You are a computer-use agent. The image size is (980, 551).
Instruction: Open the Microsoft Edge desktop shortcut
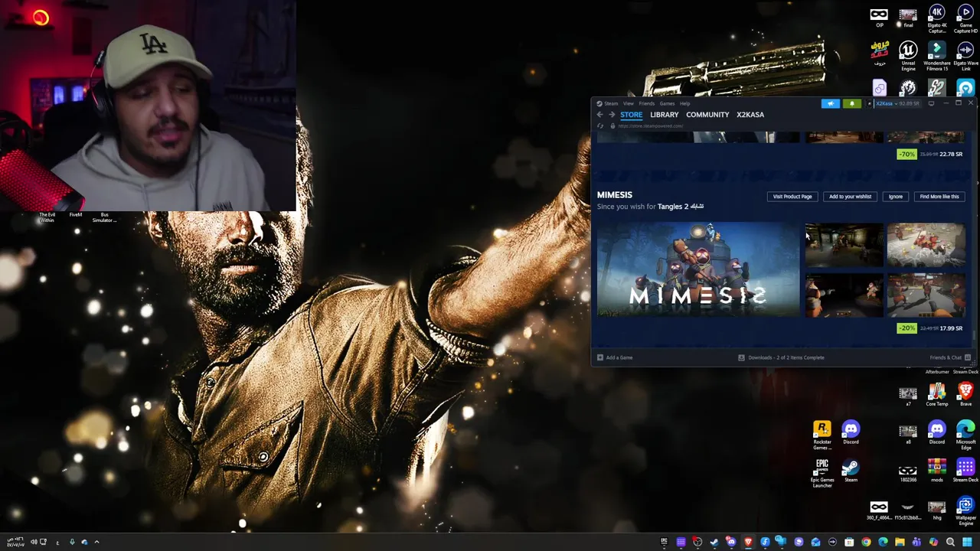point(965,435)
